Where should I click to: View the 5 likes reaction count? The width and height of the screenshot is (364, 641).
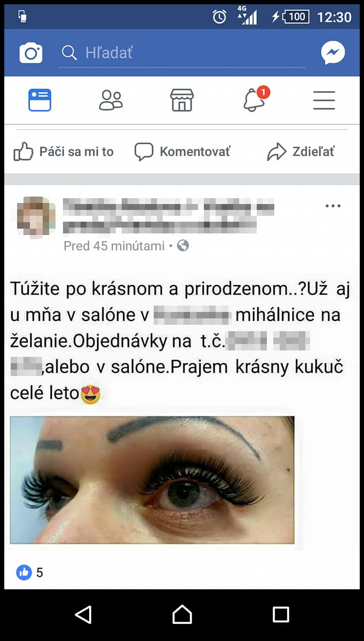pyautogui.click(x=30, y=573)
